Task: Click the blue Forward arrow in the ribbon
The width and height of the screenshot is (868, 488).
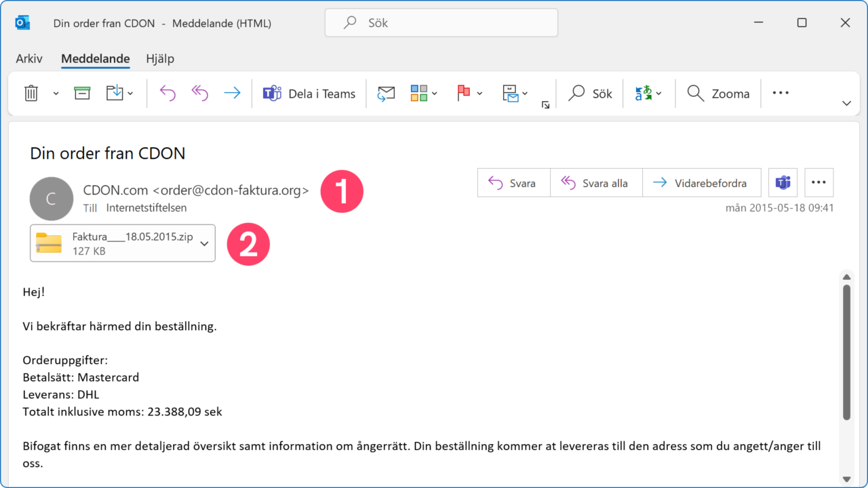Action: [x=232, y=94]
